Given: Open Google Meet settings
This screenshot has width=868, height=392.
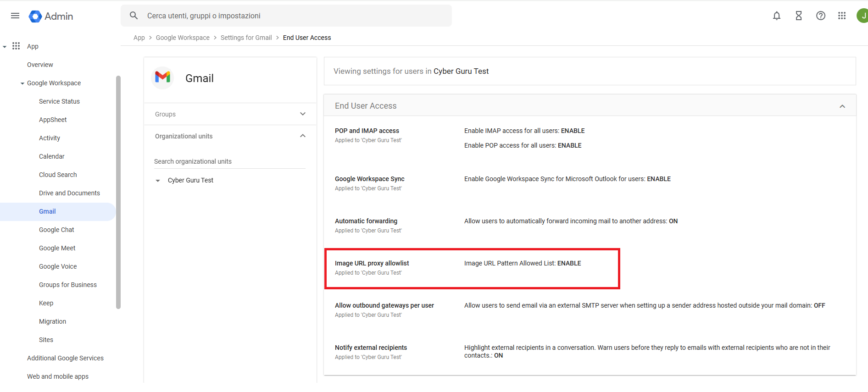Looking at the screenshot, I should (x=57, y=248).
